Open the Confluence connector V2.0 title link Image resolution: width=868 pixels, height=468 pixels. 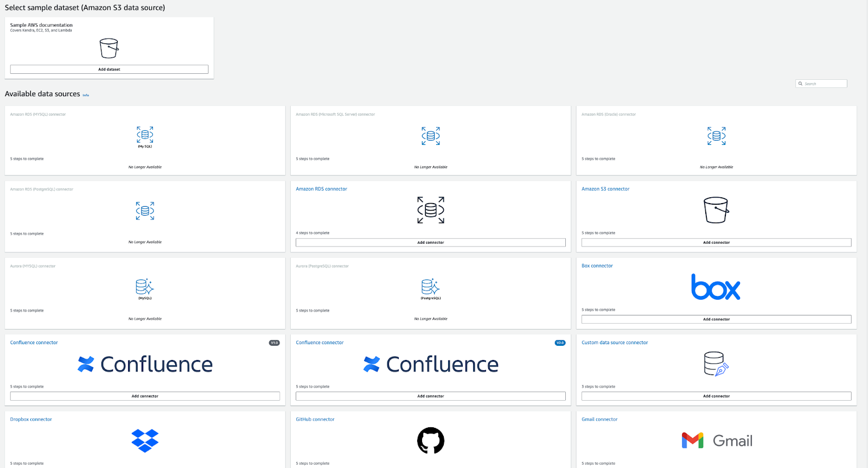tap(320, 343)
